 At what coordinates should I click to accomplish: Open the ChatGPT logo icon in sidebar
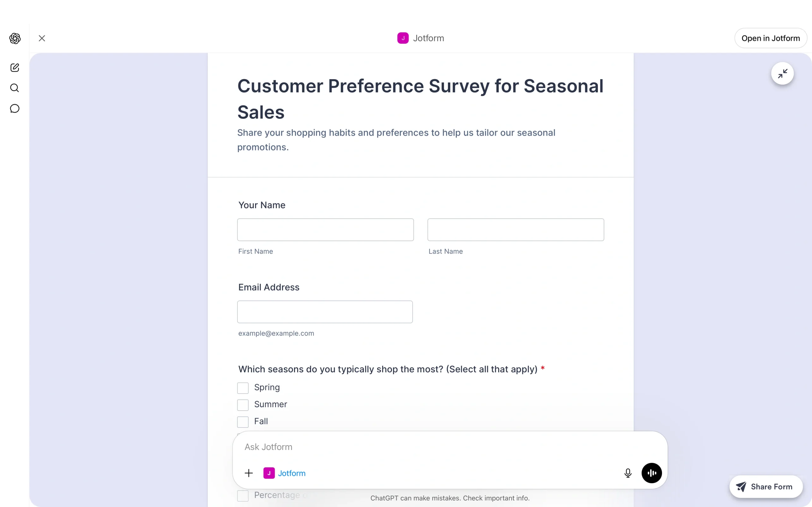[x=14, y=38]
